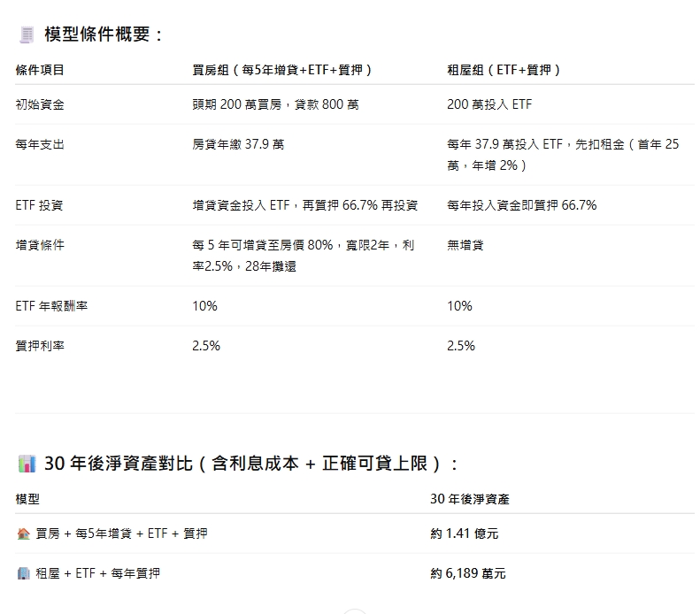Click the 約 6,189 萬元 net asset value

[468, 573]
